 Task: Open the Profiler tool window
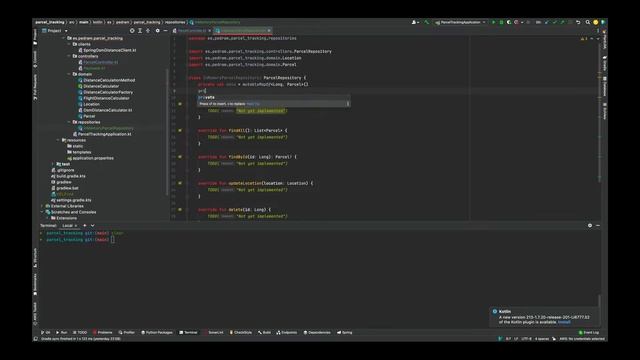click(x=127, y=333)
